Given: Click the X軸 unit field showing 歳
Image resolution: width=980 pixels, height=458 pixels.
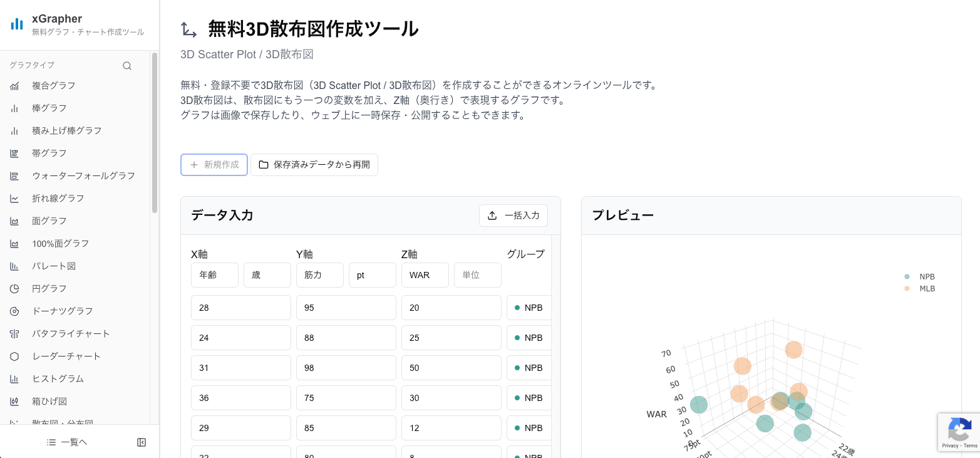Looking at the screenshot, I should pos(267,274).
